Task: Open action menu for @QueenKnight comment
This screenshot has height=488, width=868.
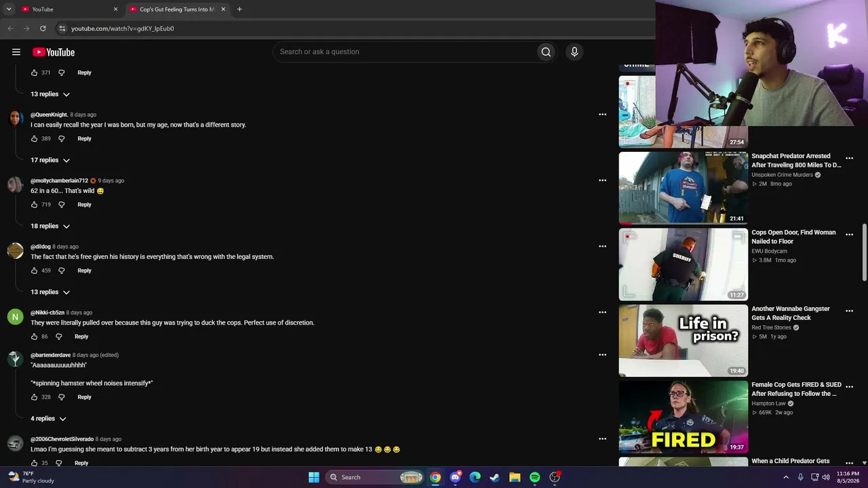Action: pos(602,115)
